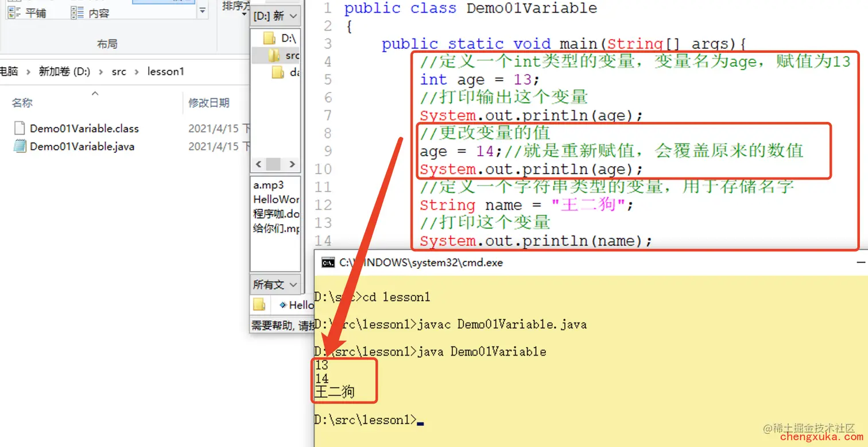The height and width of the screenshot is (447, 868).
Task: Click the blank file icon of Demo01Variable.class
Action: click(x=20, y=128)
